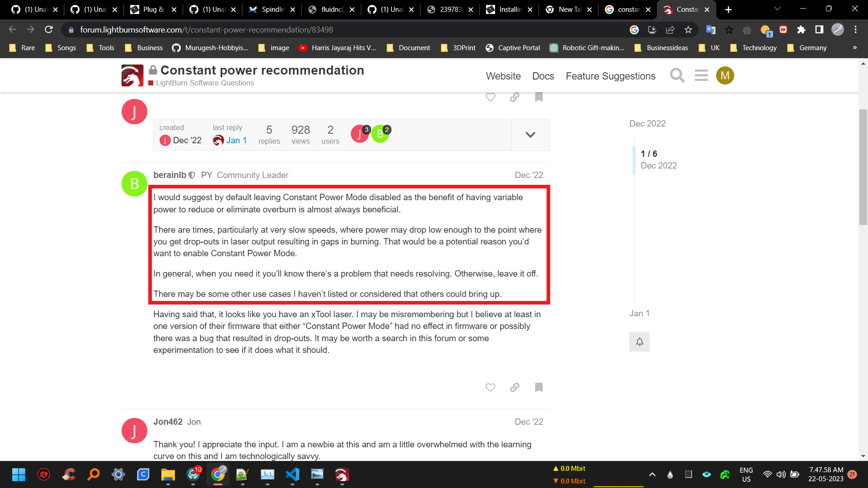Like berainlb's post with heart icon
This screenshot has width=868, height=488.
point(490,387)
